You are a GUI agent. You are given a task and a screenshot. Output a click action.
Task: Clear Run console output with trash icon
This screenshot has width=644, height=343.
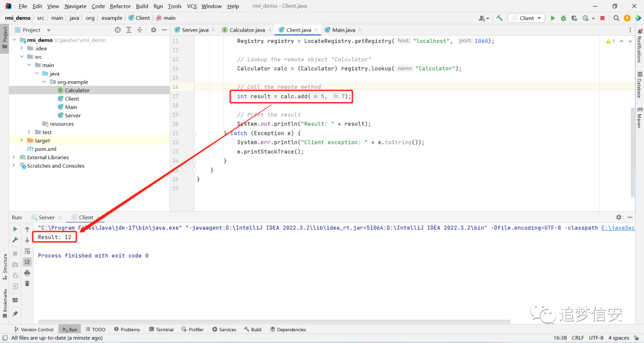point(27,283)
